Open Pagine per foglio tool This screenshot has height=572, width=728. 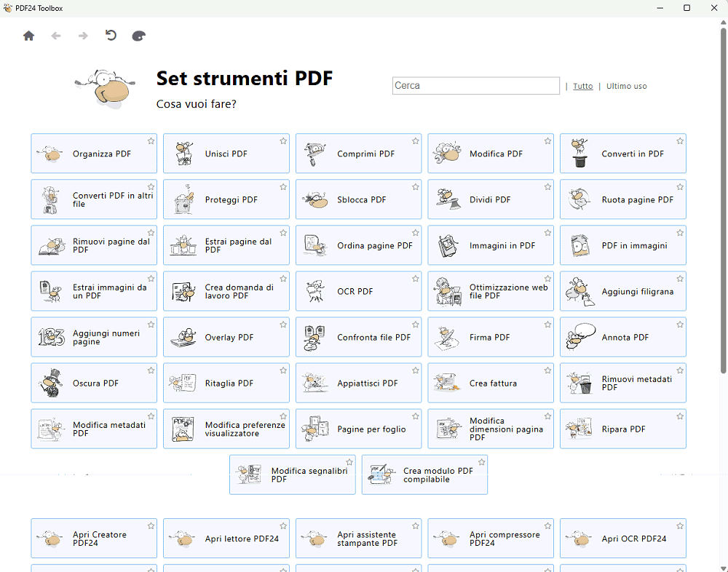(x=358, y=429)
